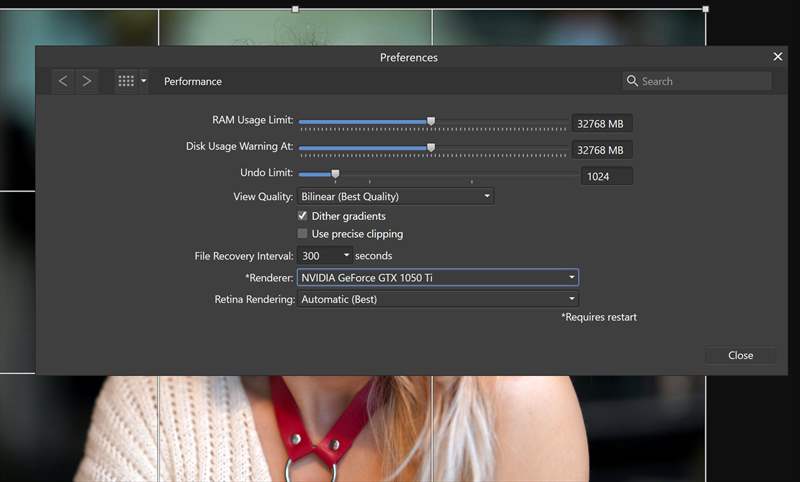
Task: Open the preferences category grid
Action: tap(126, 81)
